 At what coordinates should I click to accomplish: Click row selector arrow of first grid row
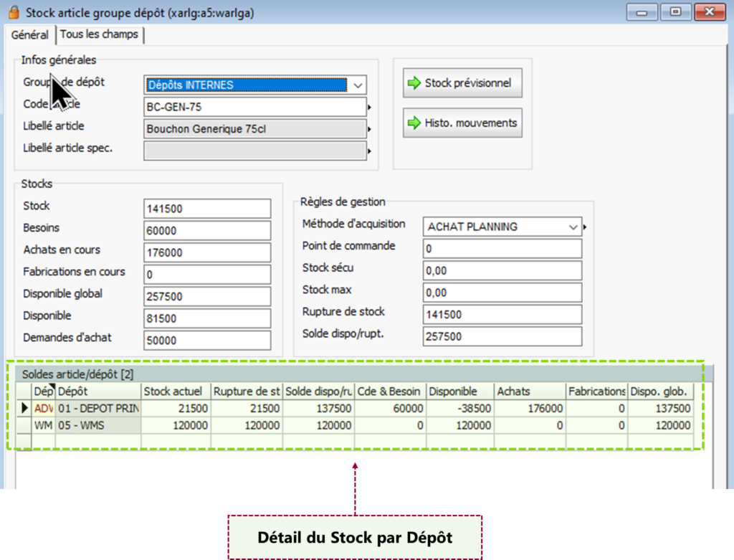click(24, 408)
